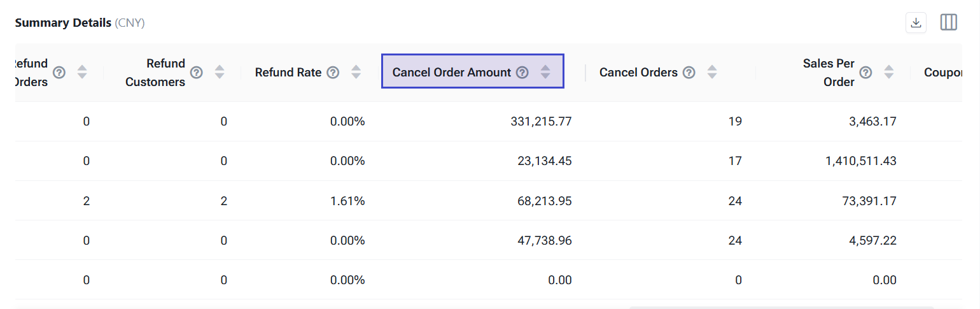The image size is (980, 309).
Task: Click Refund Rate help question icon
Action: (x=333, y=73)
